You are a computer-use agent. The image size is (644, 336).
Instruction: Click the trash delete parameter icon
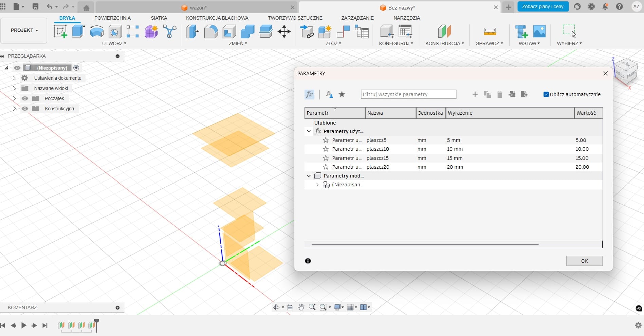499,94
